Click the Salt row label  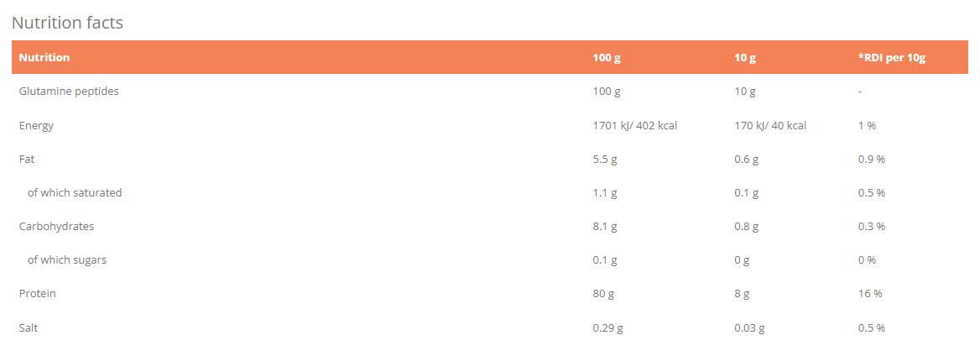click(x=29, y=327)
